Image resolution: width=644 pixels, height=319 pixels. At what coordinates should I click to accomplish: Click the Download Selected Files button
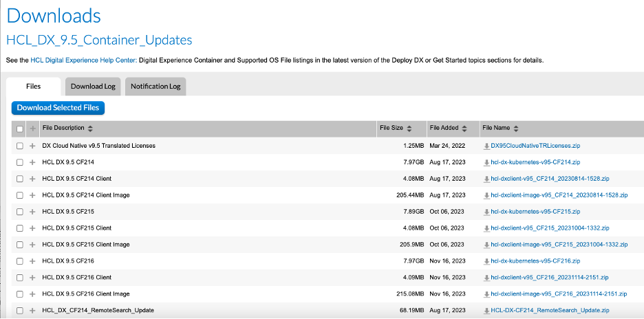click(x=58, y=107)
